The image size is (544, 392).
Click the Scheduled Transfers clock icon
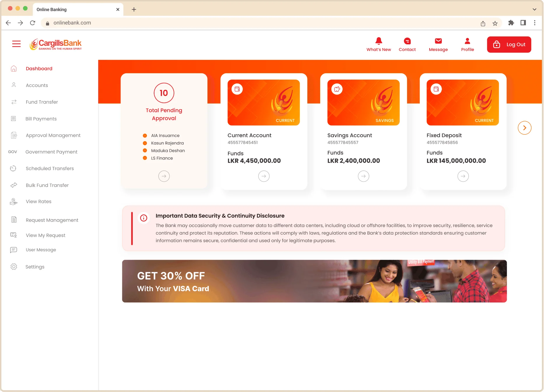13,168
